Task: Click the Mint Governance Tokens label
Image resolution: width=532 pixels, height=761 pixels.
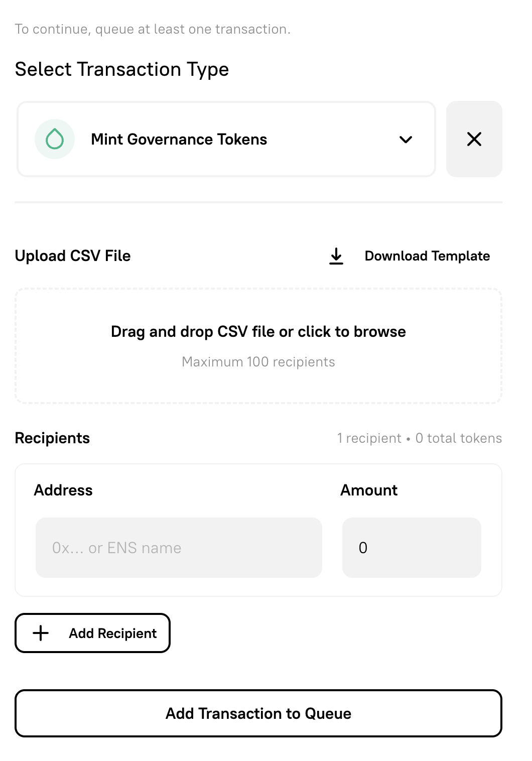Action: (x=179, y=139)
